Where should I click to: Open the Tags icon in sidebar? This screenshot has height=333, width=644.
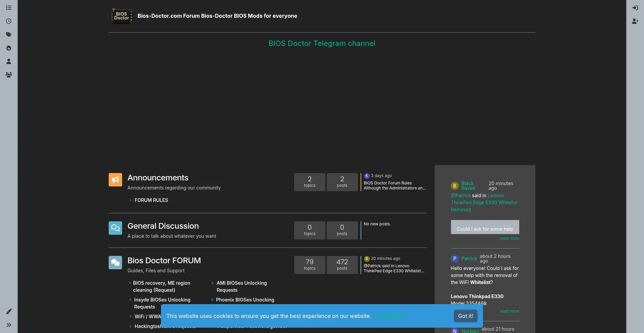tap(9, 35)
